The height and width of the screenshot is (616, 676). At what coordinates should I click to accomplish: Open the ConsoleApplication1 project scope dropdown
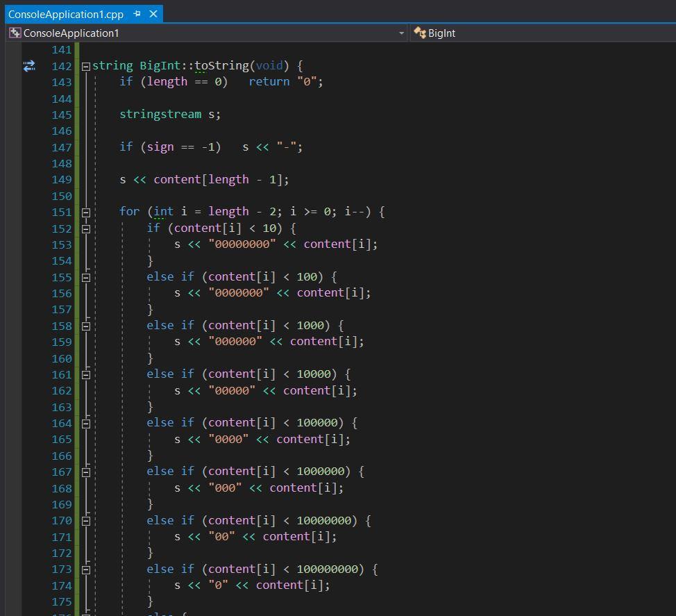click(401, 33)
